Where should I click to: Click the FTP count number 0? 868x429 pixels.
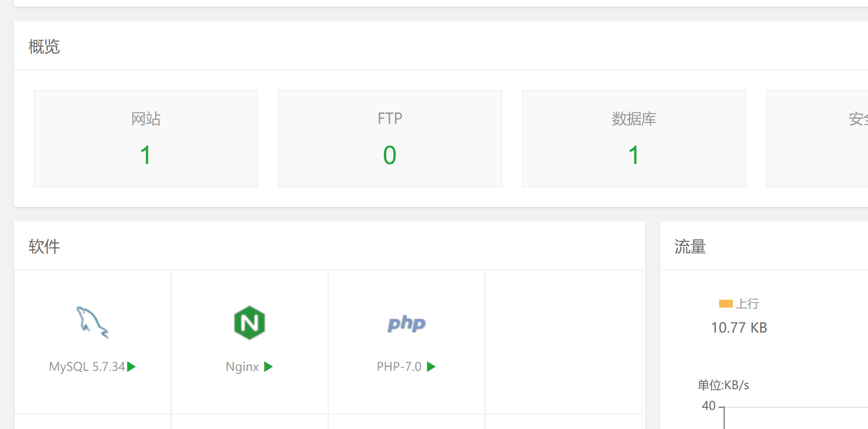pyautogui.click(x=390, y=155)
